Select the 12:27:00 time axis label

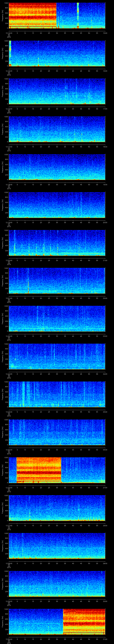(9, 525)
